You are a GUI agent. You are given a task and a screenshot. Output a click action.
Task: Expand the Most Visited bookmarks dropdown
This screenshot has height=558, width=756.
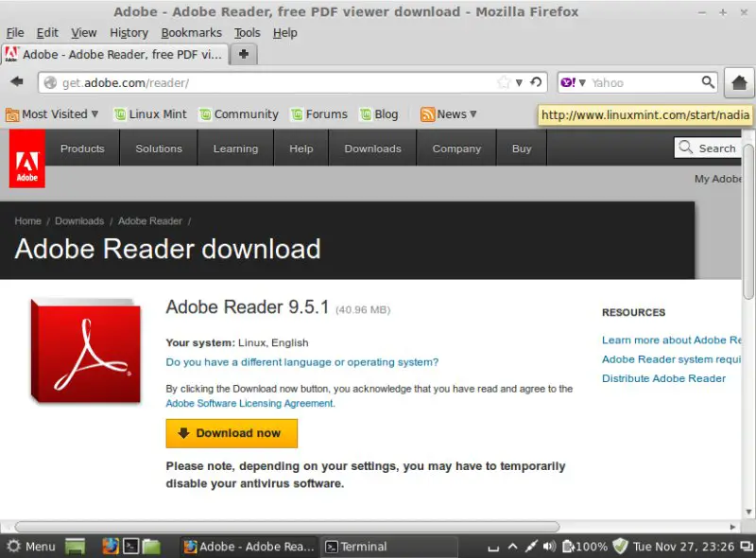(x=52, y=114)
